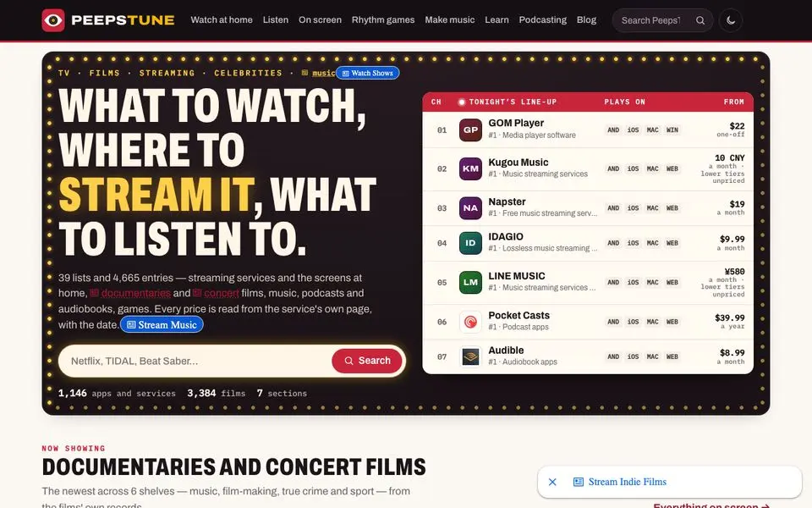Go to Make music
The width and height of the screenshot is (812, 508).
coord(449,19)
